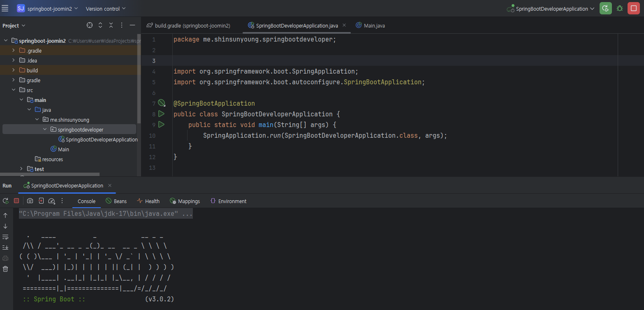Click the profiler gauge icon
The width and height of the screenshot is (644, 310).
tap(51, 201)
